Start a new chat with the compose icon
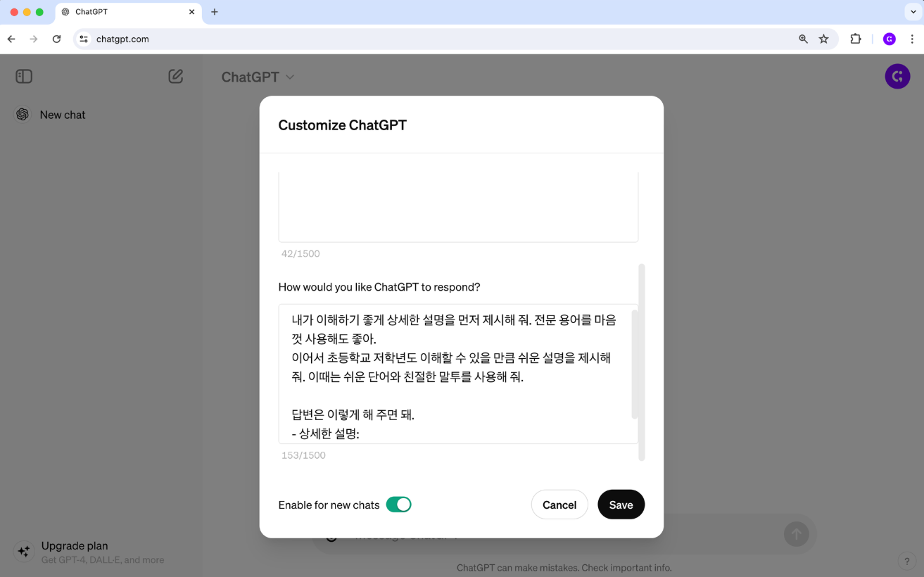 click(176, 76)
